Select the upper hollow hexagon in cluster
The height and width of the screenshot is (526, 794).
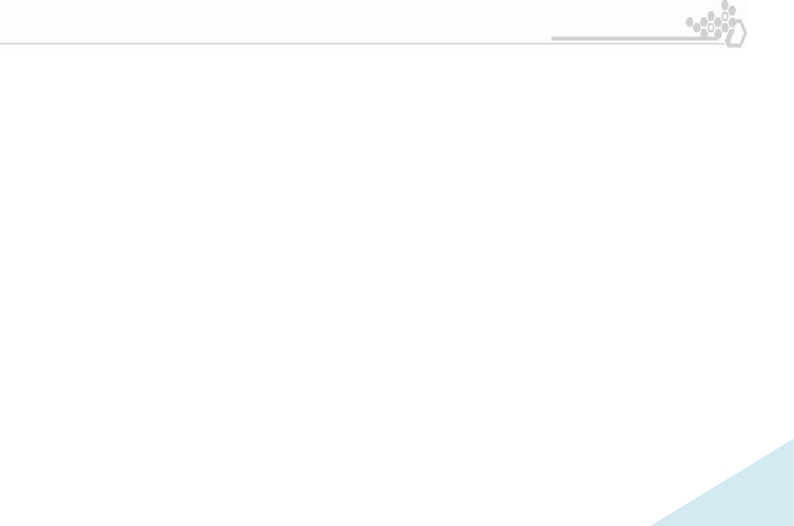coord(725,16)
